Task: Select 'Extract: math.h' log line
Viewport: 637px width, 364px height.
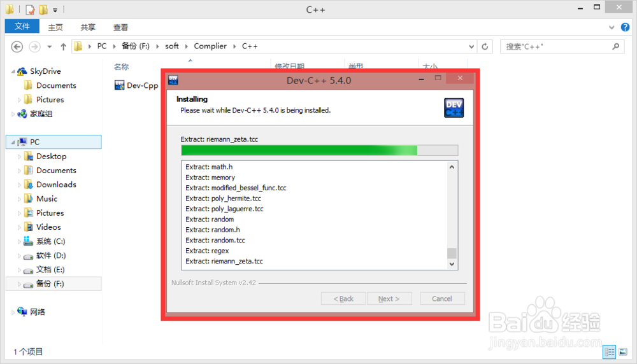Action: [x=209, y=167]
